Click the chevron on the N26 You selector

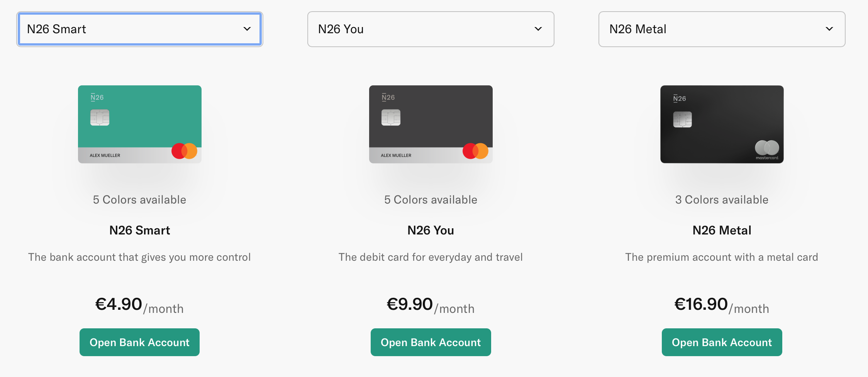tap(539, 29)
